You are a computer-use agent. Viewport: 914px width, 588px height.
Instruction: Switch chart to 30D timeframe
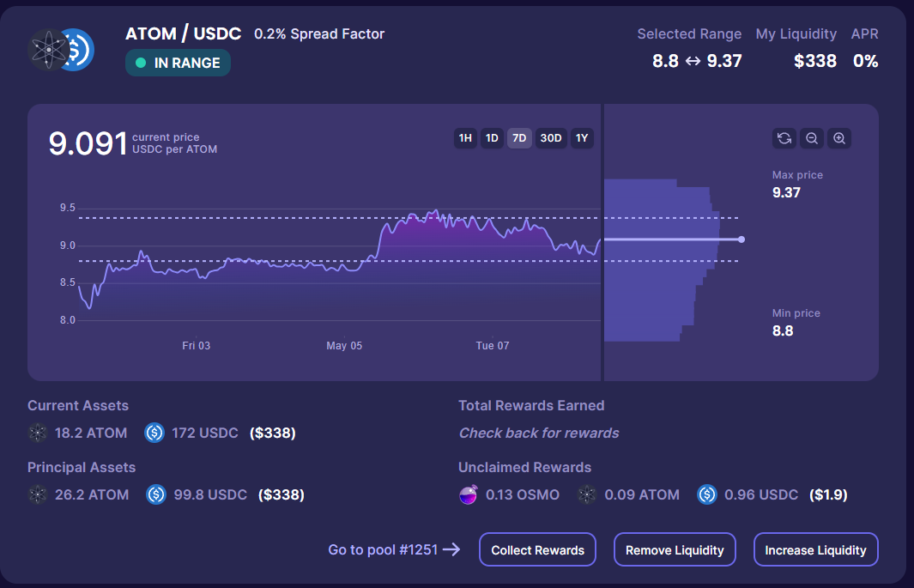[x=550, y=138]
